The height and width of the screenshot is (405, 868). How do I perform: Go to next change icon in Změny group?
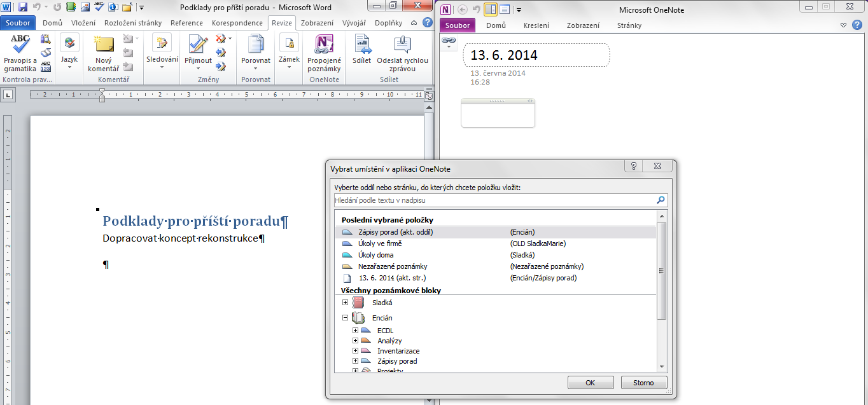pos(221,66)
